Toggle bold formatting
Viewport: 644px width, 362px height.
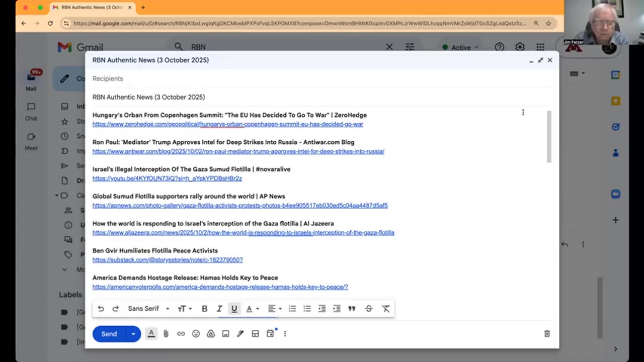pos(204,309)
